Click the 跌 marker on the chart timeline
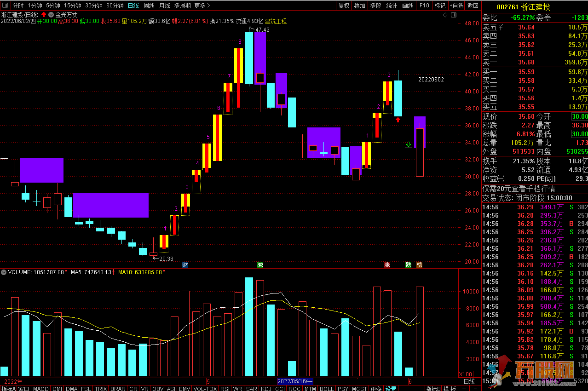Viewport: 588px width, 391px height. [x=408, y=264]
